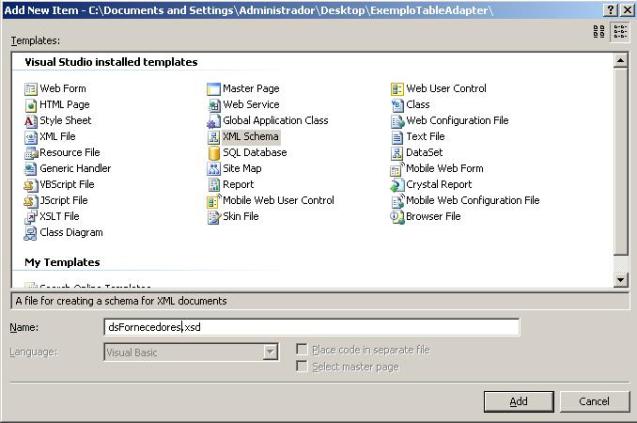Select the XML Schema template icon

214,137
